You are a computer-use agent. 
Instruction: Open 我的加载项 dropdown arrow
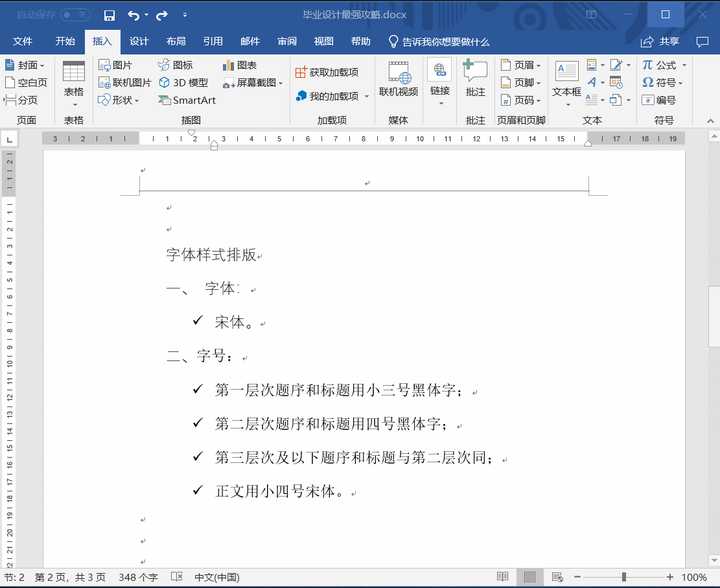[367, 96]
